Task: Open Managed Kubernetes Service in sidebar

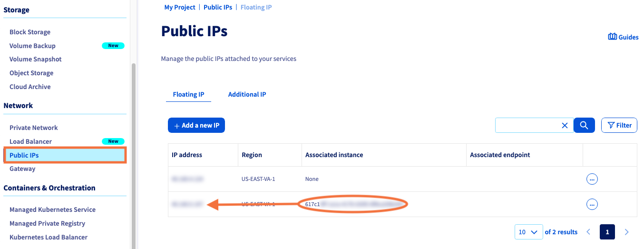Action: [x=52, y=209]
